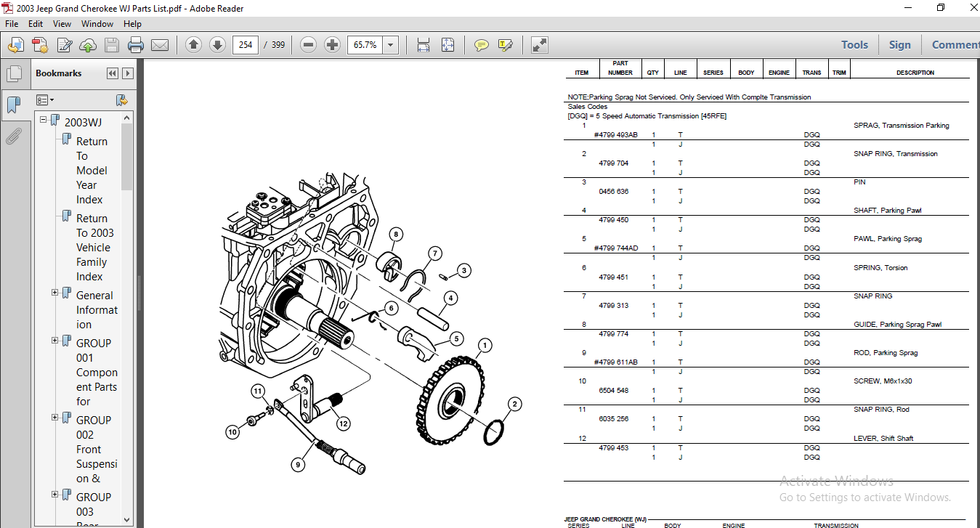980x528 pixels.
Task: Open the Help menu
Action: pyautogui.click(x=132, y=24)
